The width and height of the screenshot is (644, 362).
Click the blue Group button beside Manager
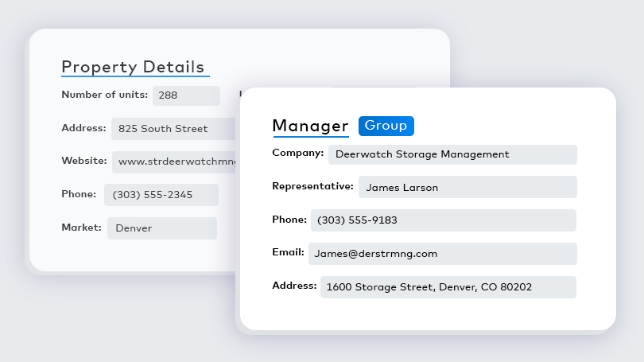tap(386, 126)
